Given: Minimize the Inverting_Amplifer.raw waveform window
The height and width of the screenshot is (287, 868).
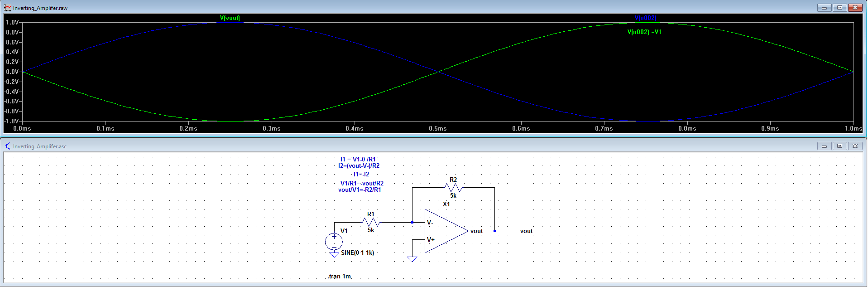Looking at the screenshot, I should coord(824,8).
